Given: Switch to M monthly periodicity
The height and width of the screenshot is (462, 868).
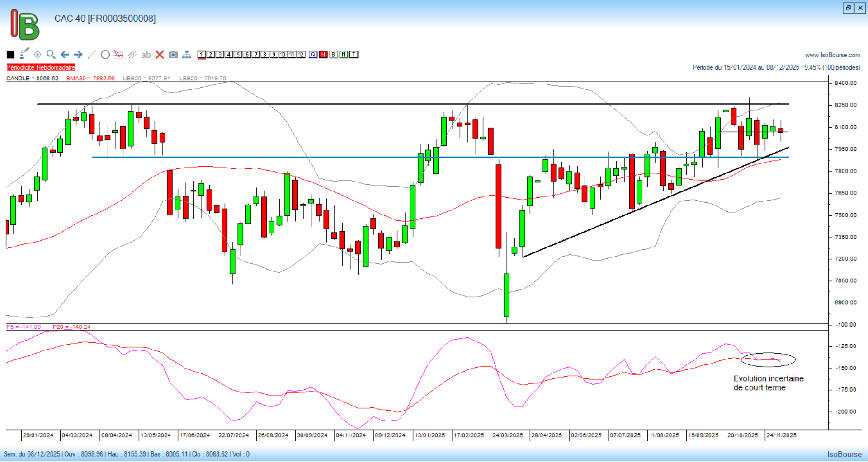Looking at the screenshot, I should click(344, 55).
